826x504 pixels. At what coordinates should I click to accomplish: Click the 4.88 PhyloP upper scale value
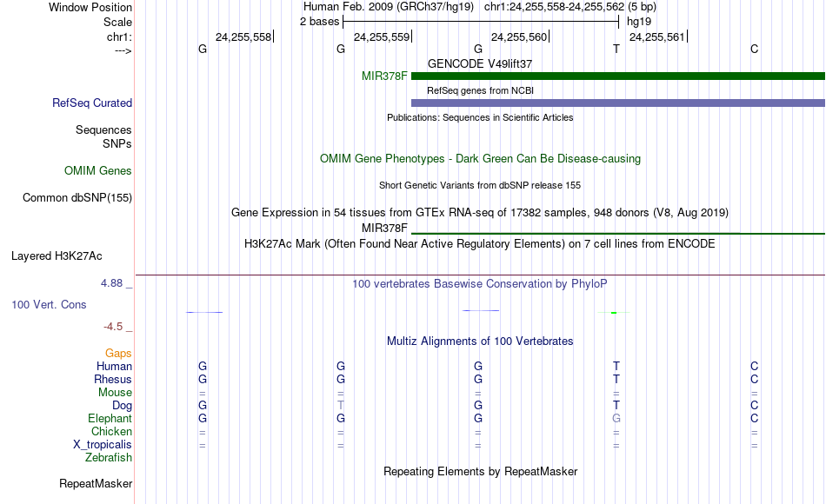pos(111,283)
